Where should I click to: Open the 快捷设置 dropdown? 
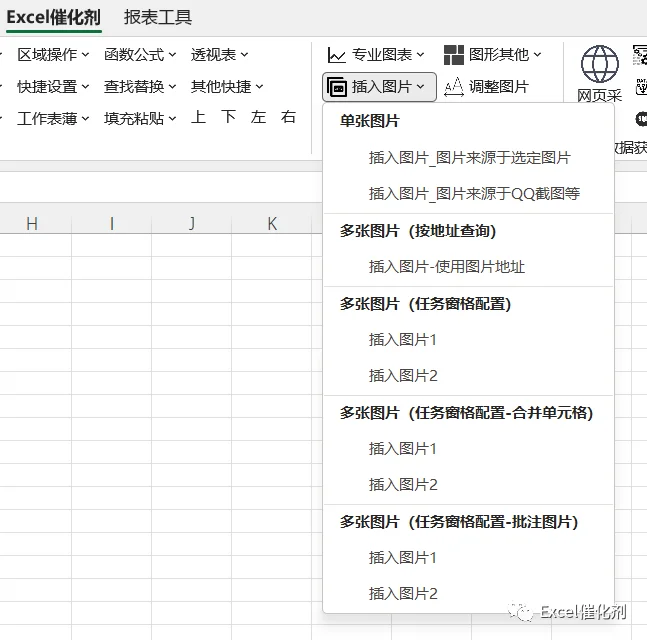53,87
